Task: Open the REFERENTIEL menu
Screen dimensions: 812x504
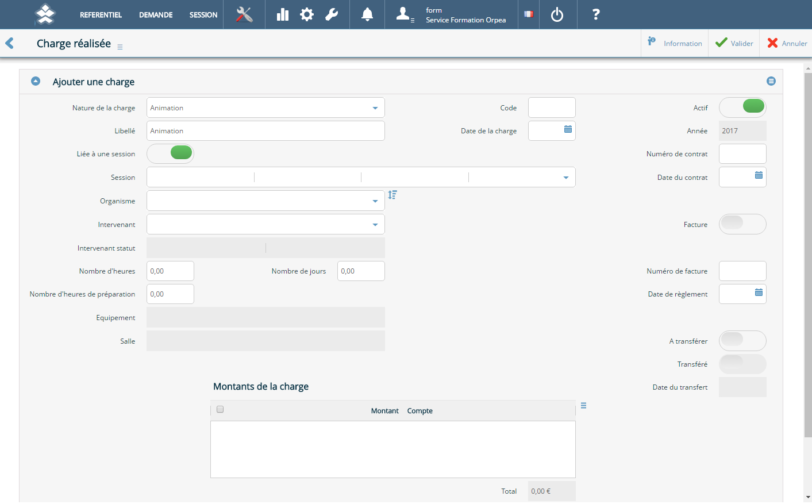Action: (101, 15)
